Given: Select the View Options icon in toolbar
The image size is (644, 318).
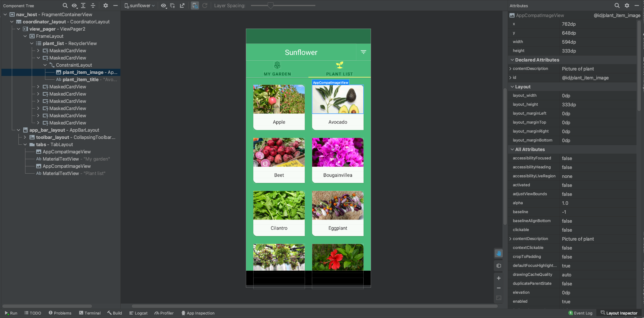Looking at the screenshot, I should 163,6.
